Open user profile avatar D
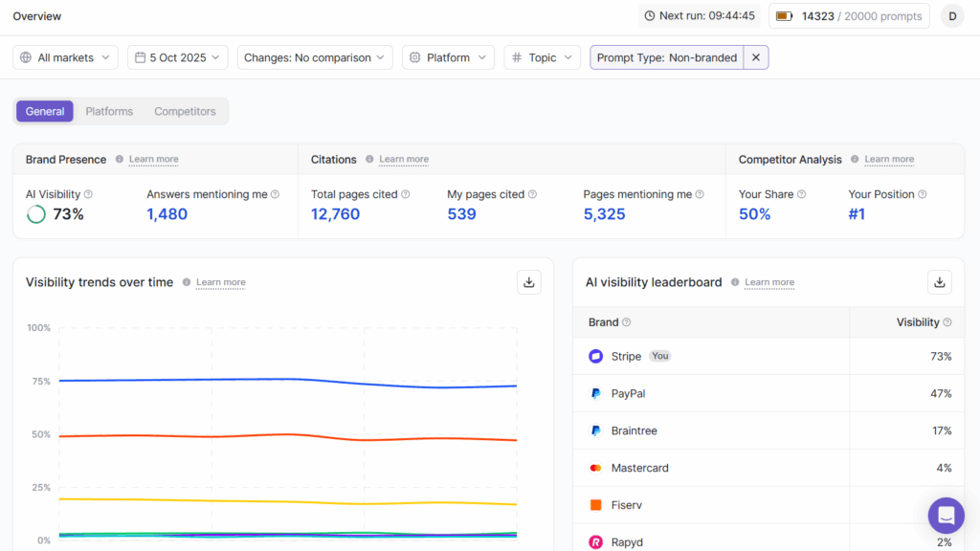The height and width of the screenshot is (551, 980). (x=952, y=15)
